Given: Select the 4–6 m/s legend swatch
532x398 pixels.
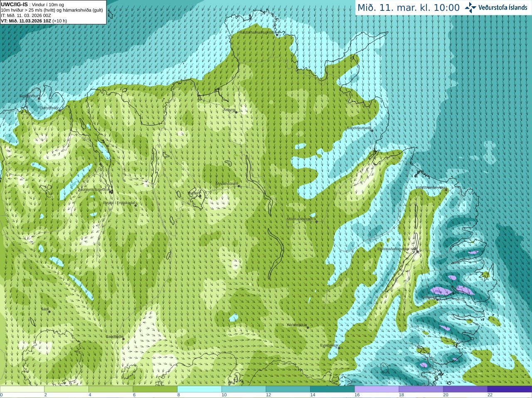Looking at the screenshot, I should coord(111,389).
